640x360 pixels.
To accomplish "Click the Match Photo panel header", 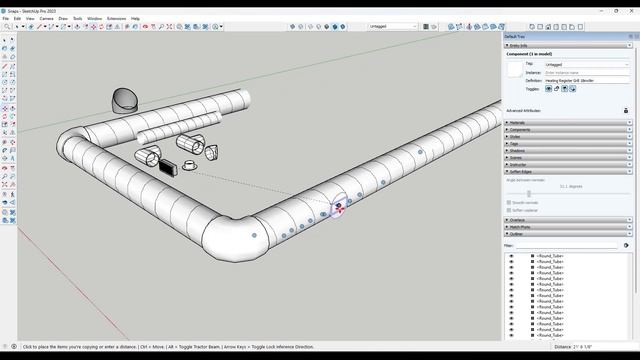I will tap(568, 227).
